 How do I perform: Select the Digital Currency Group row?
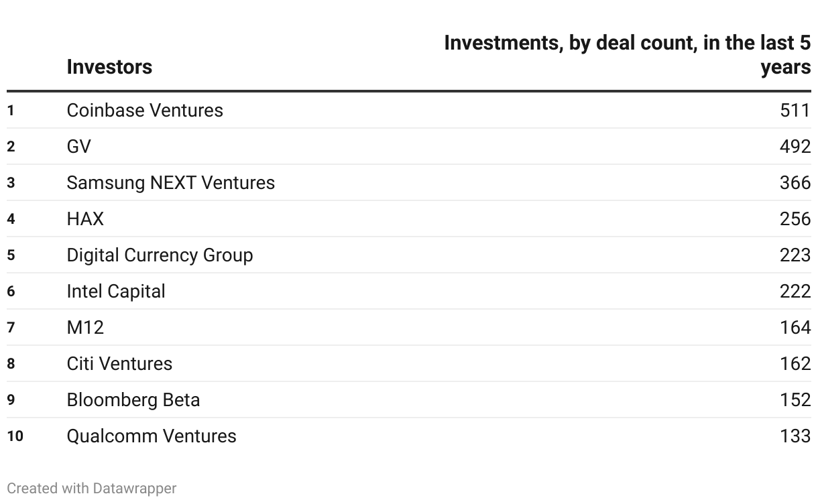pos(160,255)
